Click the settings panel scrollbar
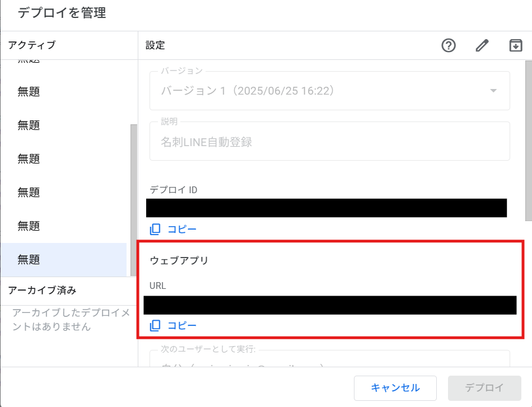 pyautogui.click(x=528, y=141)
